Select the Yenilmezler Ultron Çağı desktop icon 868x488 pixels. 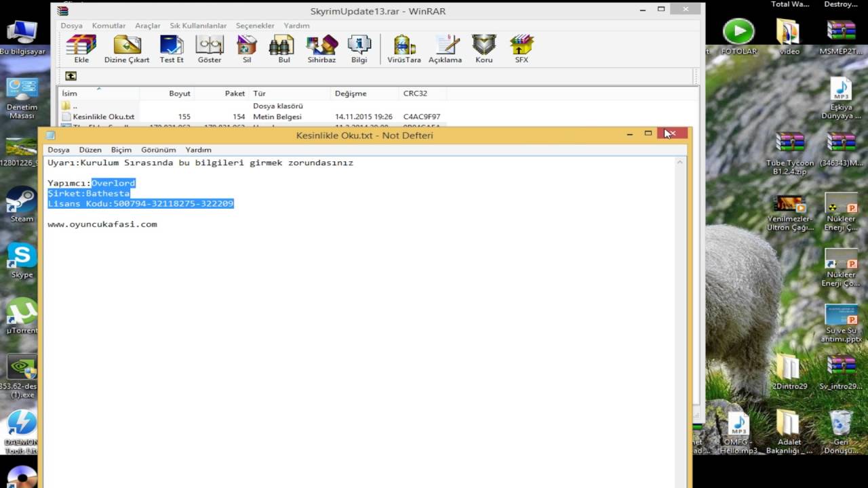(x=789, y=213)
